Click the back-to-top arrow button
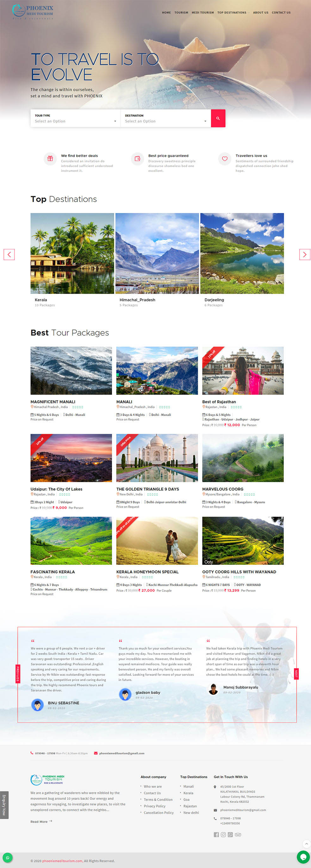This screenshot has width=311, height=868. click(306, 843)
